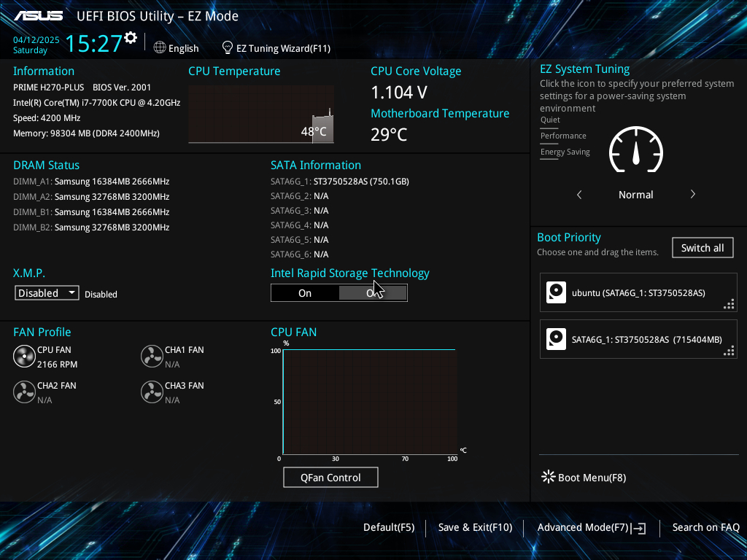Click the Advanced Mode exit arrow icon
Viewport: 747px width, 560px height.
click(638, 528)
